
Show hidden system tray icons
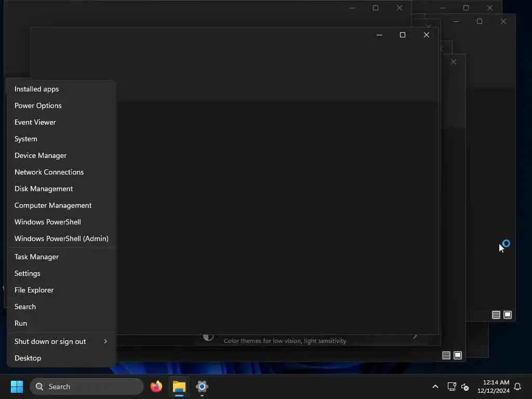tap(435, 387)
